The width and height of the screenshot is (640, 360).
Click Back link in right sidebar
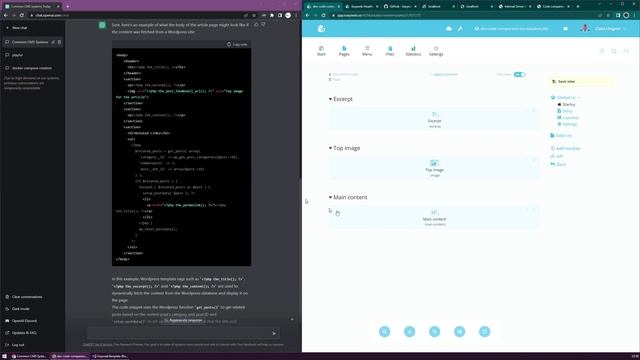[x=558, y=164]
